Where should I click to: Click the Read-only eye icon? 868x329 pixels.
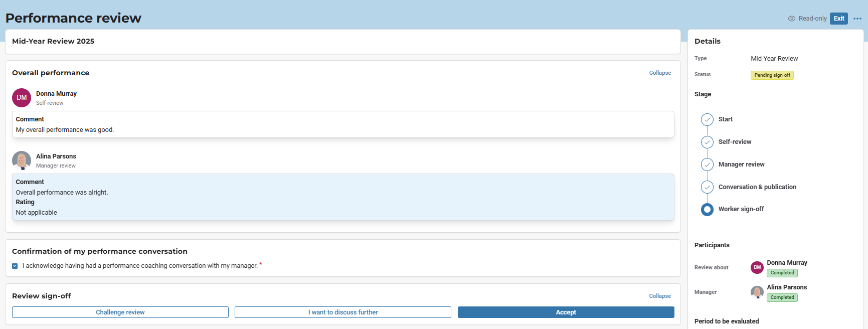pos(792,19)
